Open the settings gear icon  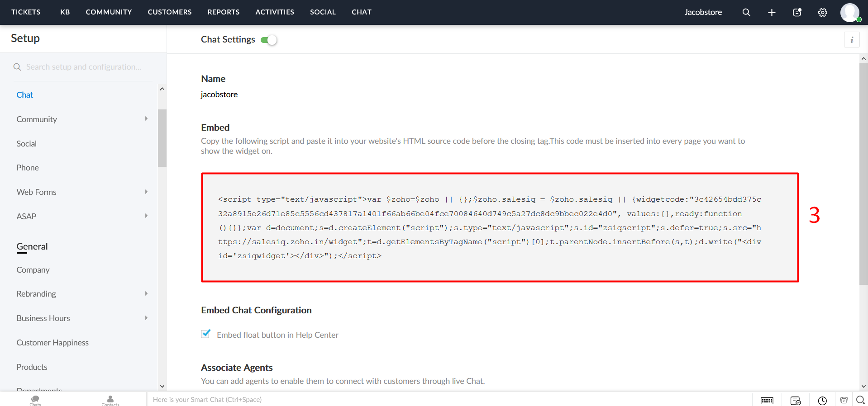pyautogui.click(x=822, y=12)
